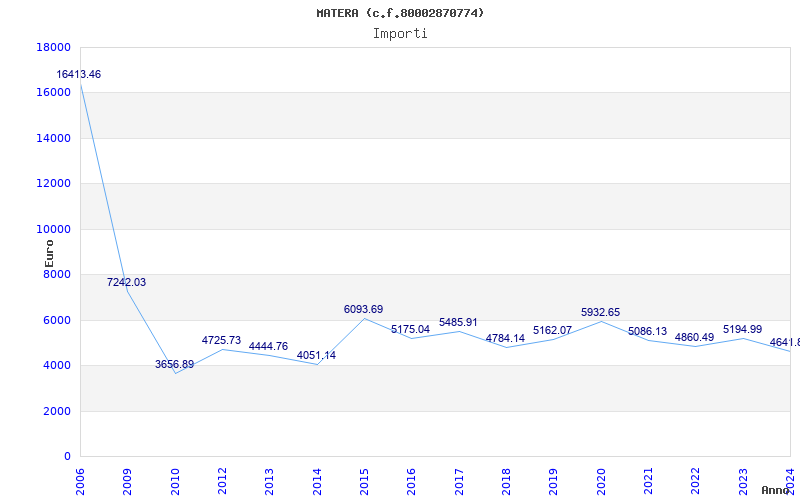Click the x-axis year 2013
This screenshot has height=500, width=800.
click(269, 482)
